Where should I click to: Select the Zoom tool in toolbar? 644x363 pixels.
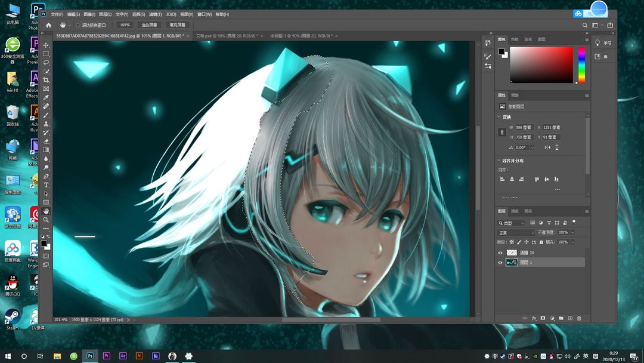coord(46,220)
